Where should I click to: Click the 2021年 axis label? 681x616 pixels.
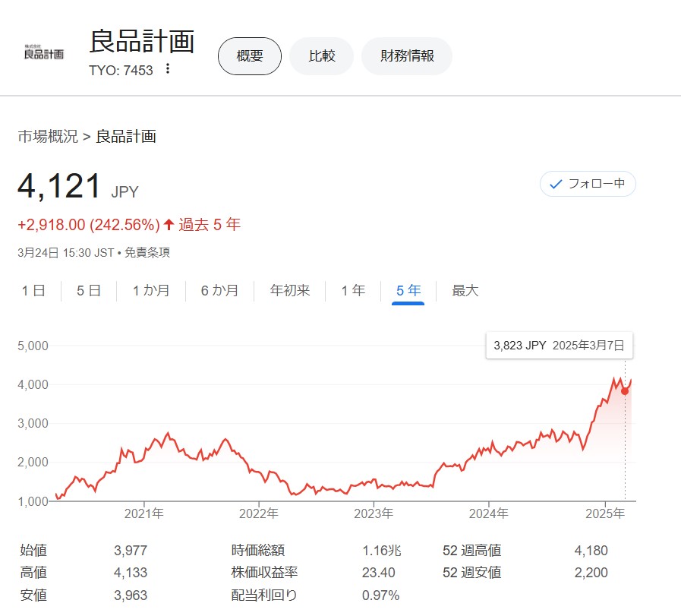click(143, 513)
